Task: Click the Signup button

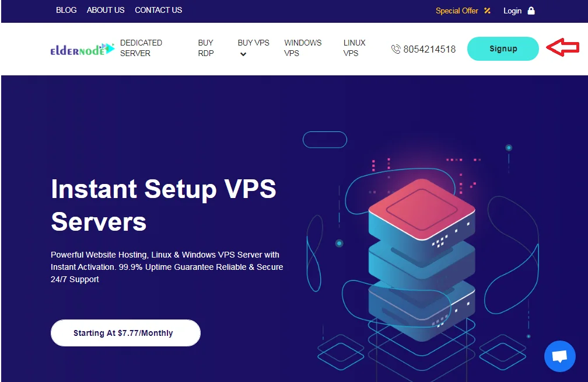Action: (503, 48)
